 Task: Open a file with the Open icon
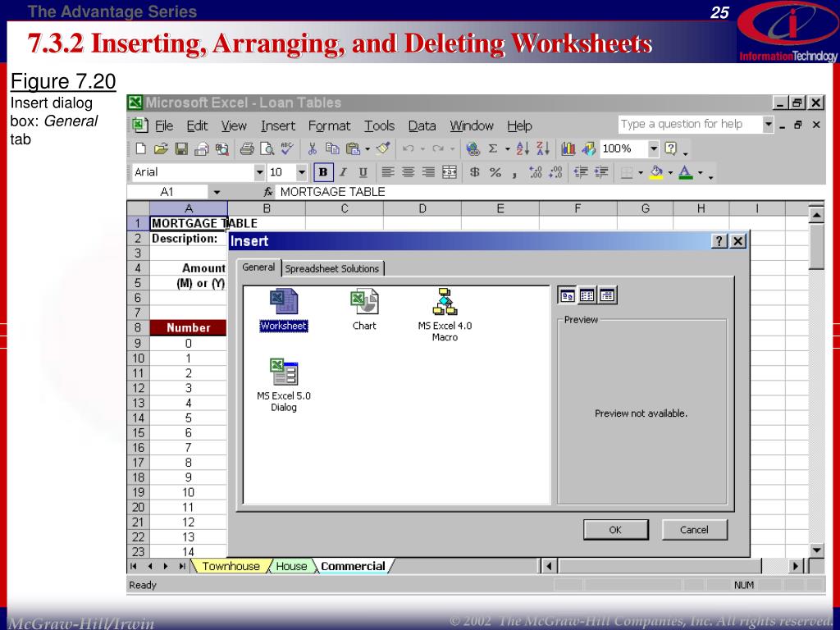(162, 149)
